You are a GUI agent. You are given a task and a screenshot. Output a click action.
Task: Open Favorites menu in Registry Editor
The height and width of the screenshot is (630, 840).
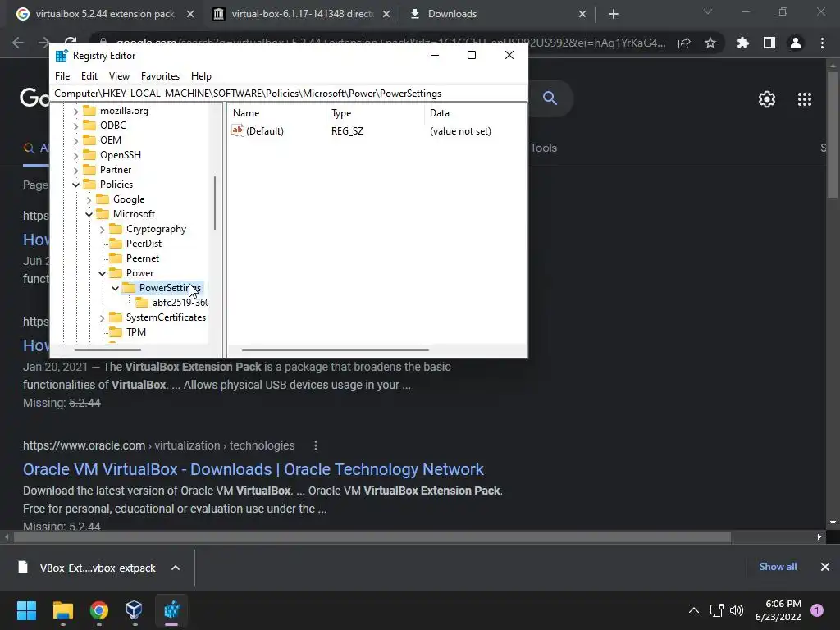pos(160,76)
